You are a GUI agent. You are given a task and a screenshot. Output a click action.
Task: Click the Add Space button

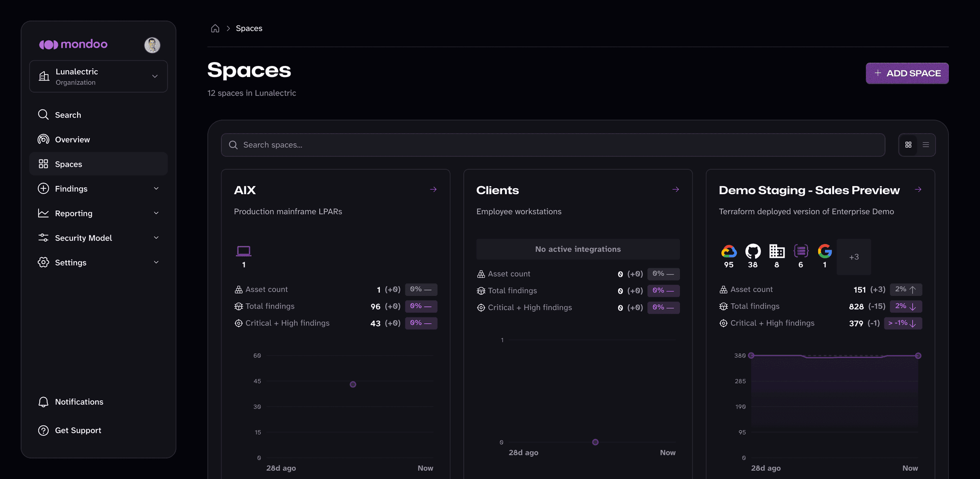tap(907, 73)
